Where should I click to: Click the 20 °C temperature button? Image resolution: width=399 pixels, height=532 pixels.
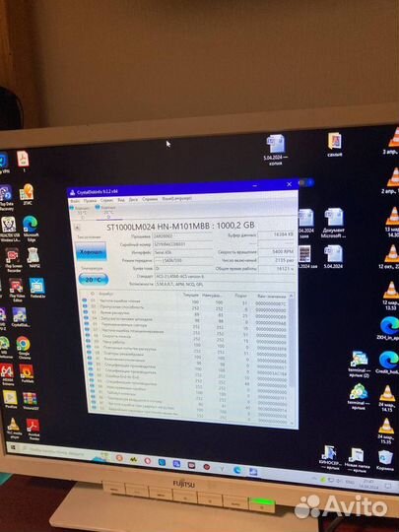pyautogui.click(x=94, y=280)
